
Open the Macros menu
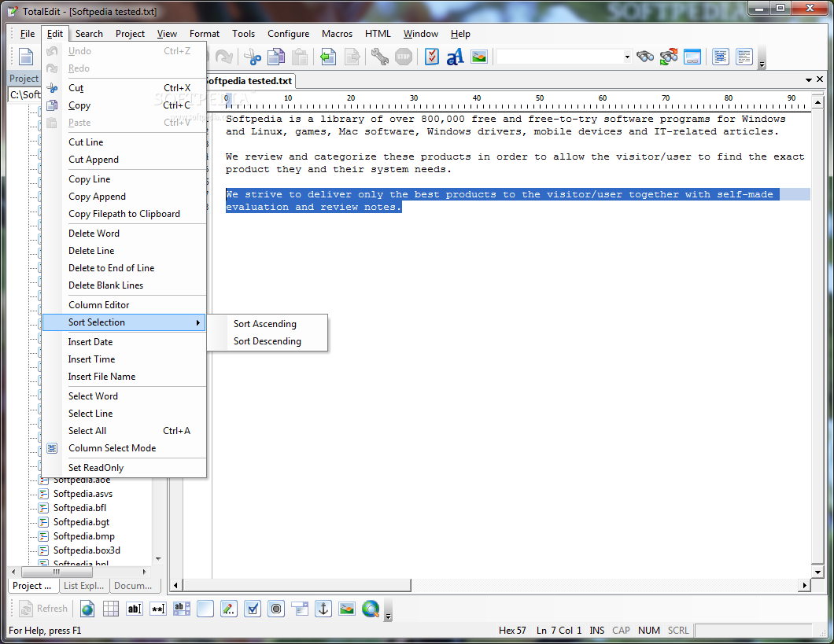tap(337, 34)
